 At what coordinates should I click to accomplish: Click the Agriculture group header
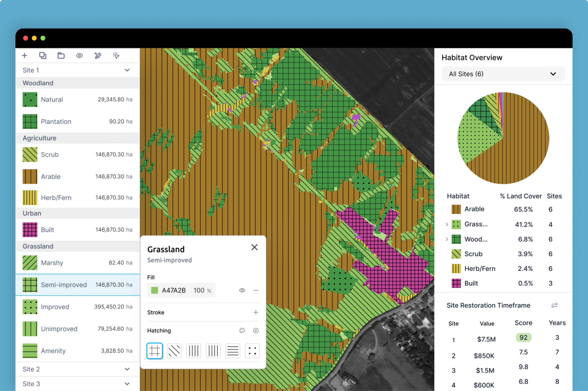(x=78, y=138)
